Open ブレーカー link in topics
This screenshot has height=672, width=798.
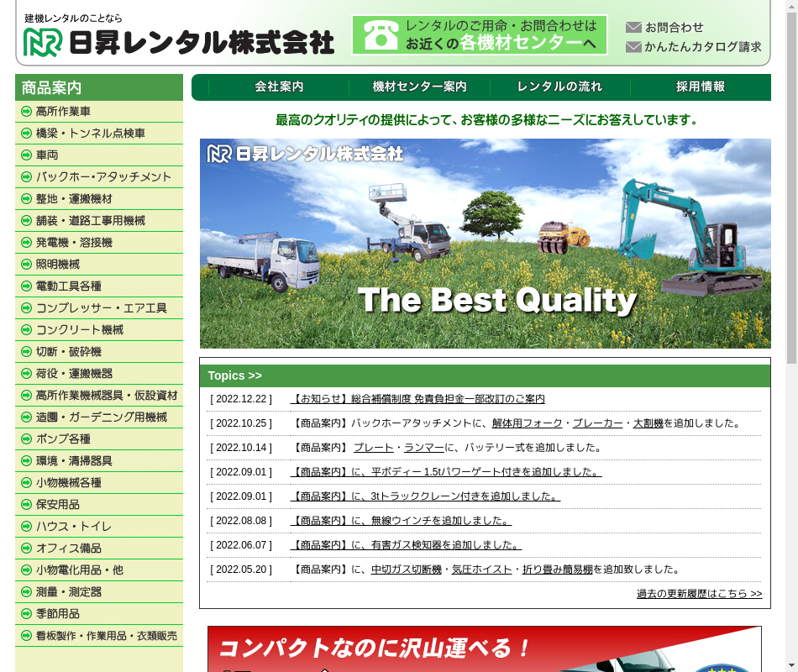point(597,423)
